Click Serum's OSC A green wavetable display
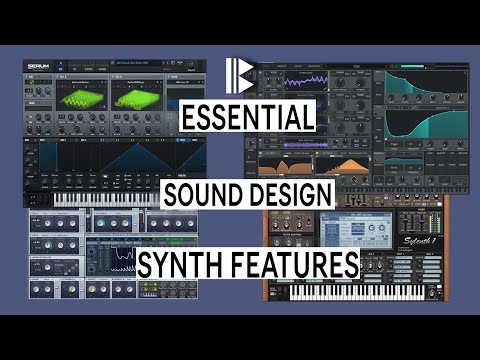 pos(82,98)
